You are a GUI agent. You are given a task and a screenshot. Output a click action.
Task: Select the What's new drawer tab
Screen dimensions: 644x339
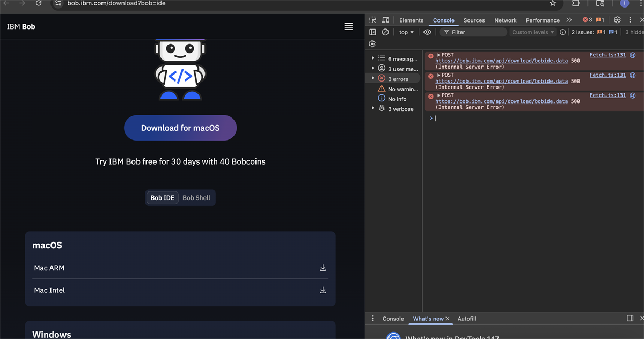click(428, 319)
